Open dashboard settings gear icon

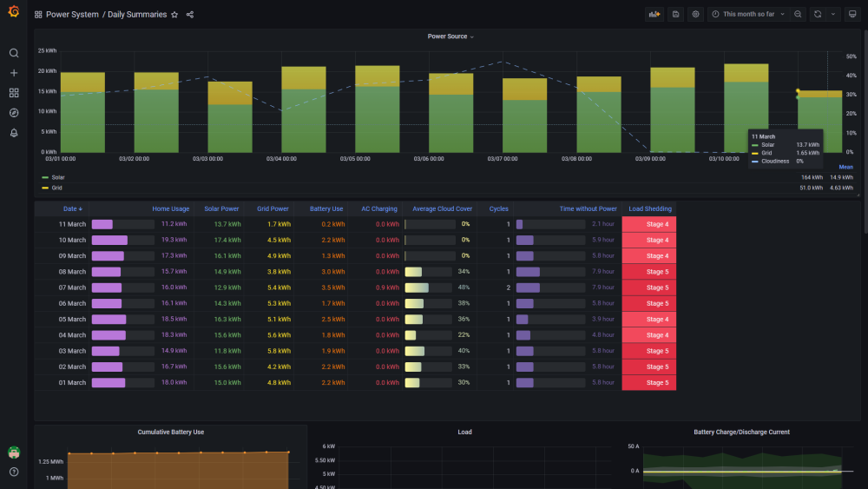(695, 15)
